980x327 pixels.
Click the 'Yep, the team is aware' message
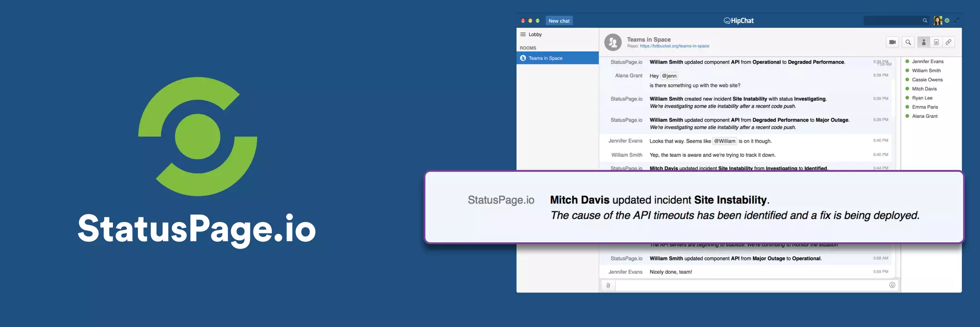pyautogui.click(x=713, y=155)
